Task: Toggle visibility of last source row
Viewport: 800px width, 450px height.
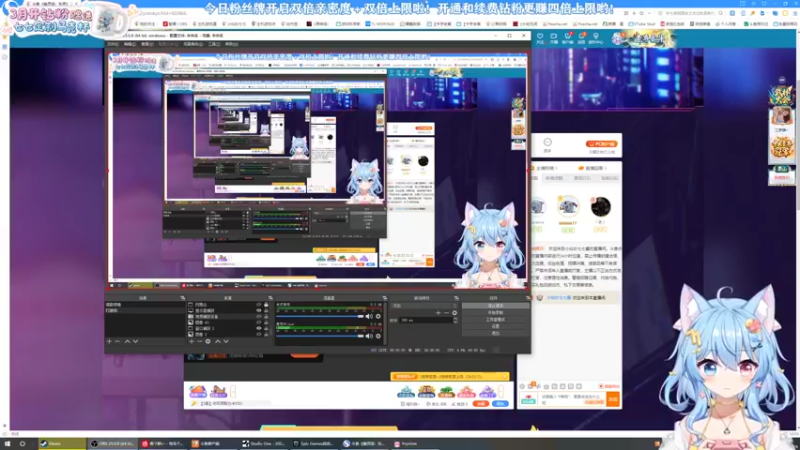Action: pos(259,334)
